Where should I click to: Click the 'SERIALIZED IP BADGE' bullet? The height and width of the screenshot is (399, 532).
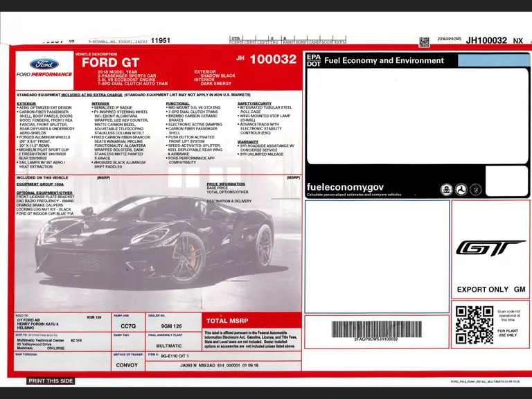pos(112,107)
